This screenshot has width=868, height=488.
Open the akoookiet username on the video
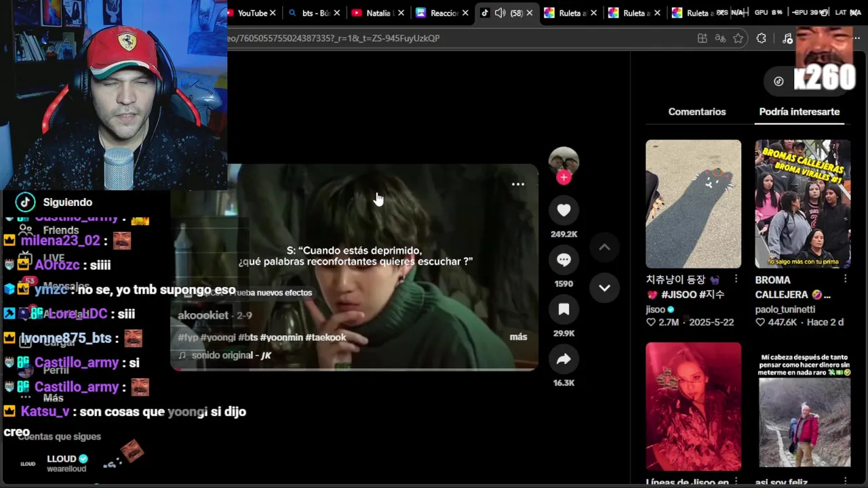point(203,315)
